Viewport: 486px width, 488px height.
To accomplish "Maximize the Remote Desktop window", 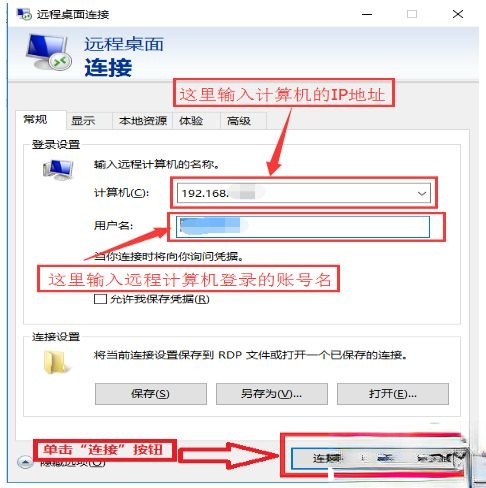I will (x=412, y=14).
